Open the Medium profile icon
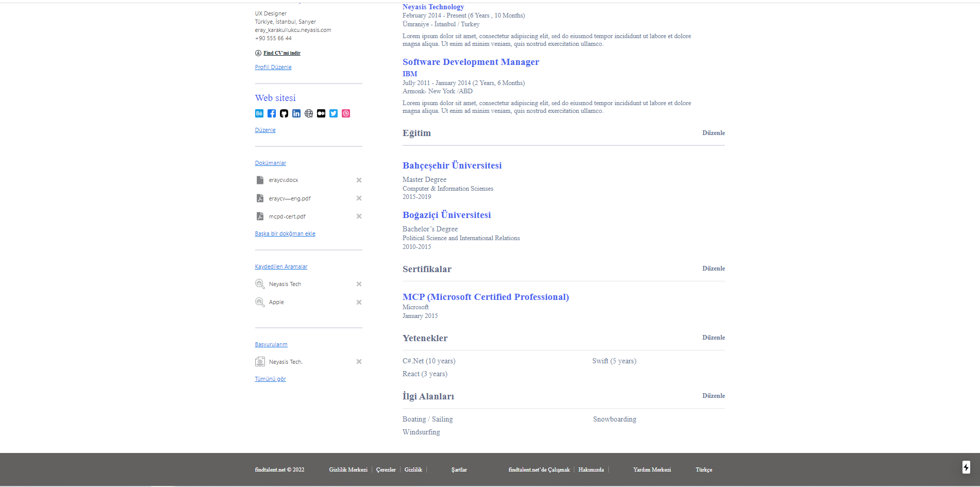Screen dimensions: 980x487 (x=321, y=113)
